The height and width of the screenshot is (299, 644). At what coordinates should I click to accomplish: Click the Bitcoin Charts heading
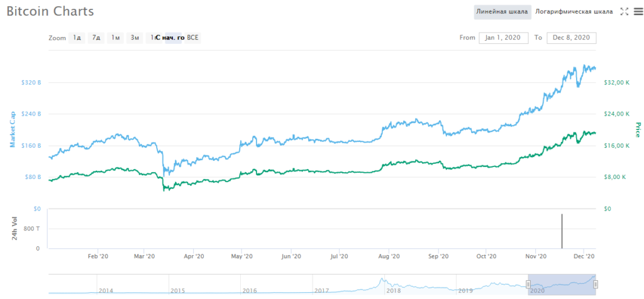pos(50,11)
